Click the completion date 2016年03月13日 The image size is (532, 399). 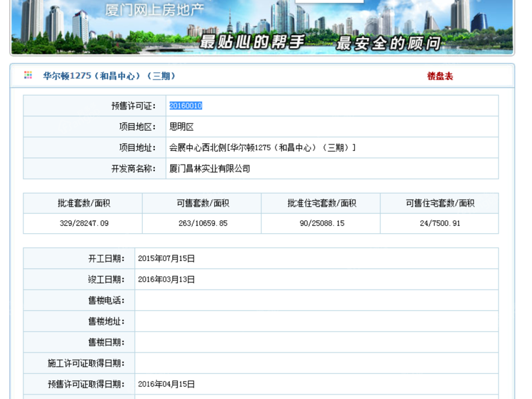[x=166, y=279]
